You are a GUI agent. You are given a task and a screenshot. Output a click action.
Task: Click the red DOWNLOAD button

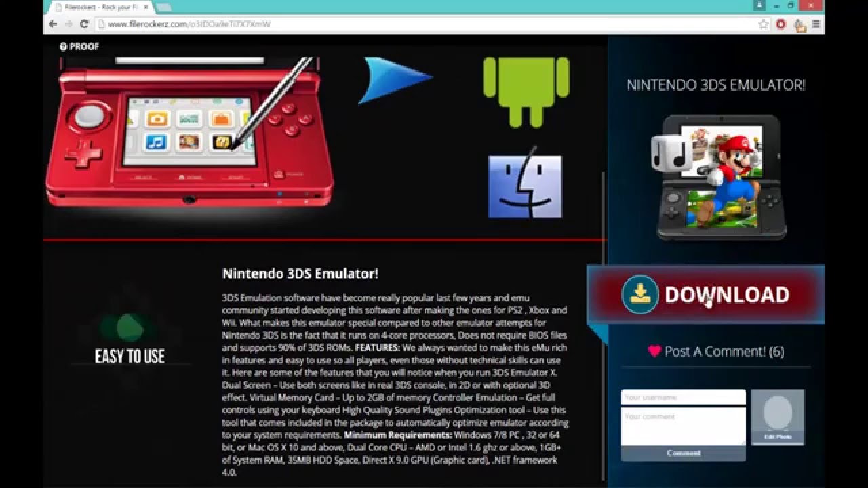pos(705,294)
